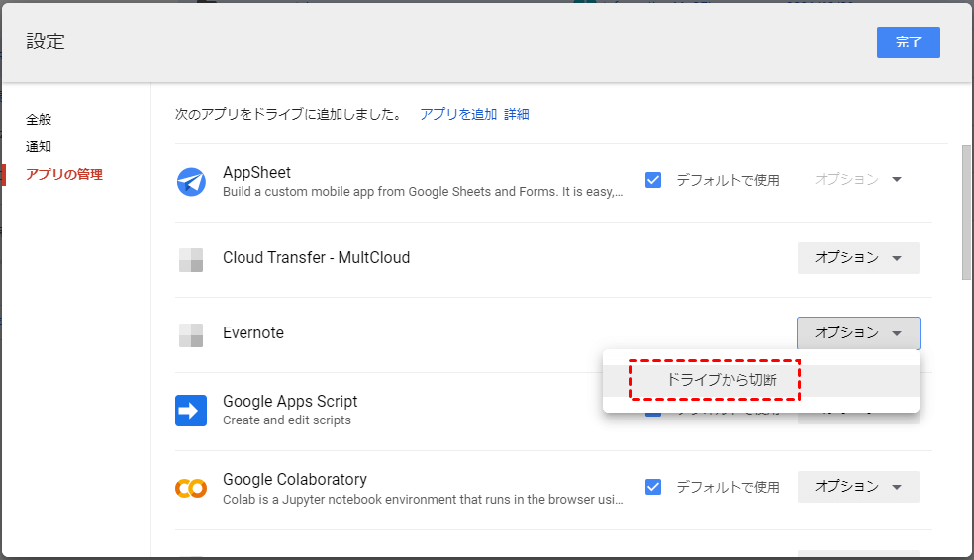Open the オプション dropdown for Cloud Transfer - MultCloud

pos(858,257)
